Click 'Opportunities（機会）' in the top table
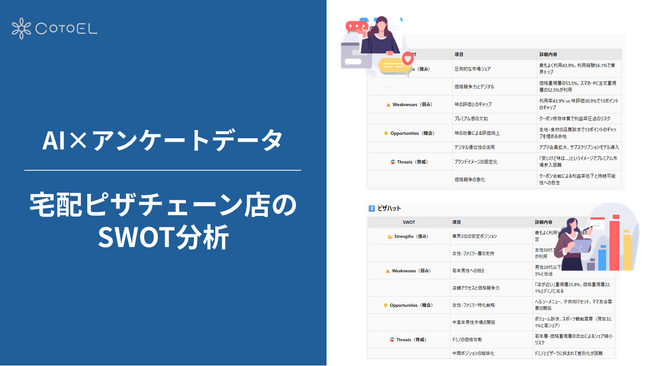This screenshot has height=366, width=650. click(x=412, y=133)
